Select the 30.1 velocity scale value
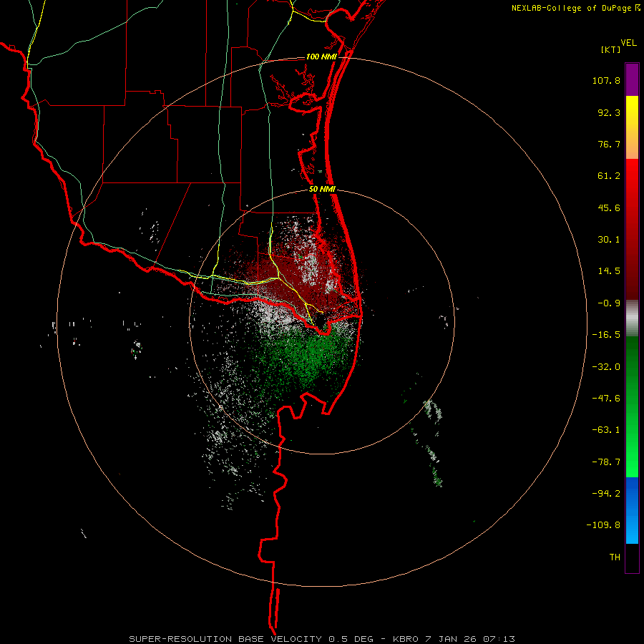Screen dimensions: 644x644 click(609, 240)
